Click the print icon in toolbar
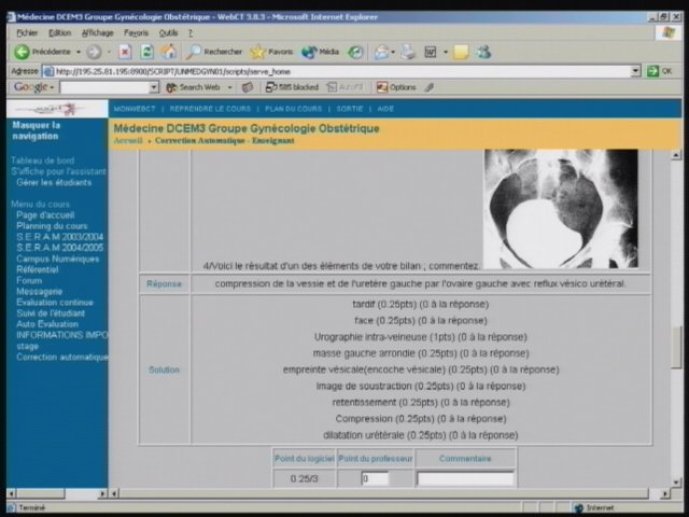 pos(408,52)
